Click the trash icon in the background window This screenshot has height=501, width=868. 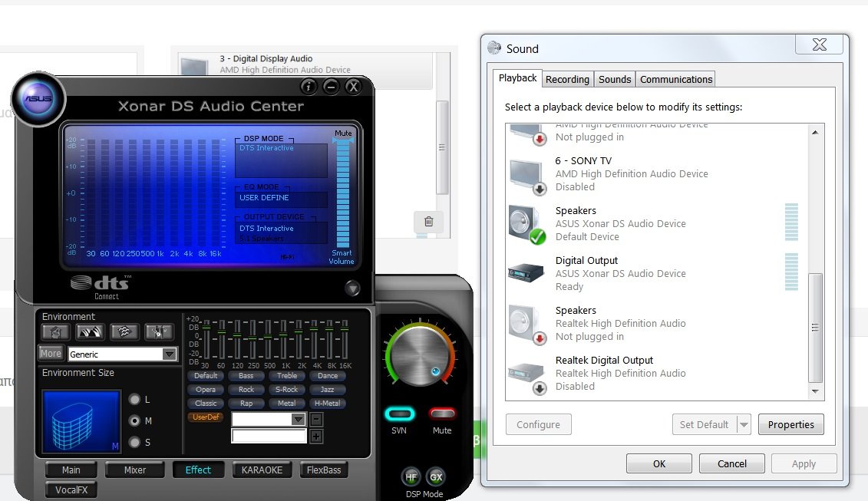click(428, 222)
